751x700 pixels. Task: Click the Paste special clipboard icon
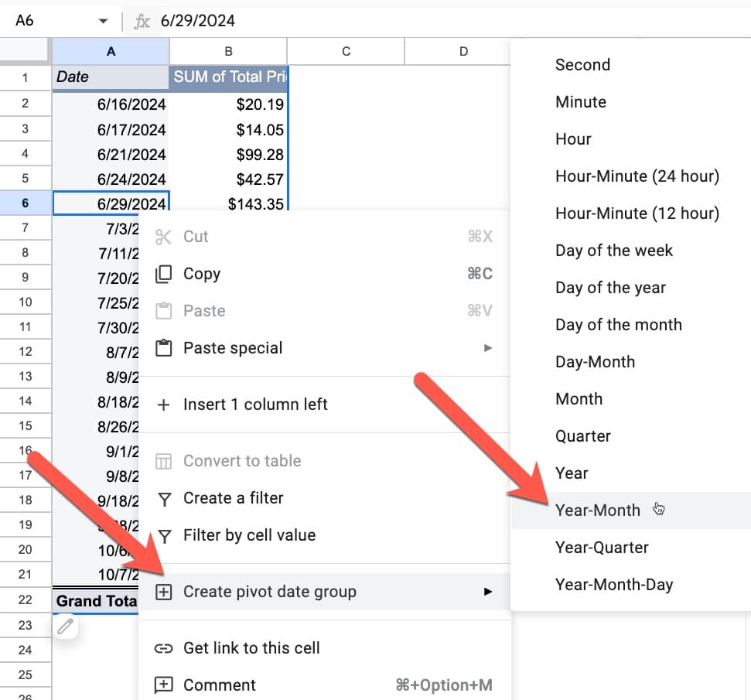tap(163, 348)
